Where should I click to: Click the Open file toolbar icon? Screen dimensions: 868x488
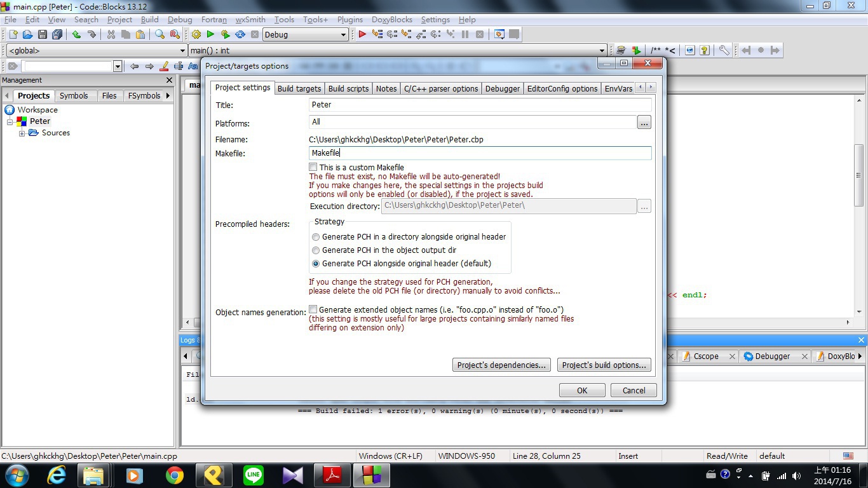click(28, 34)
